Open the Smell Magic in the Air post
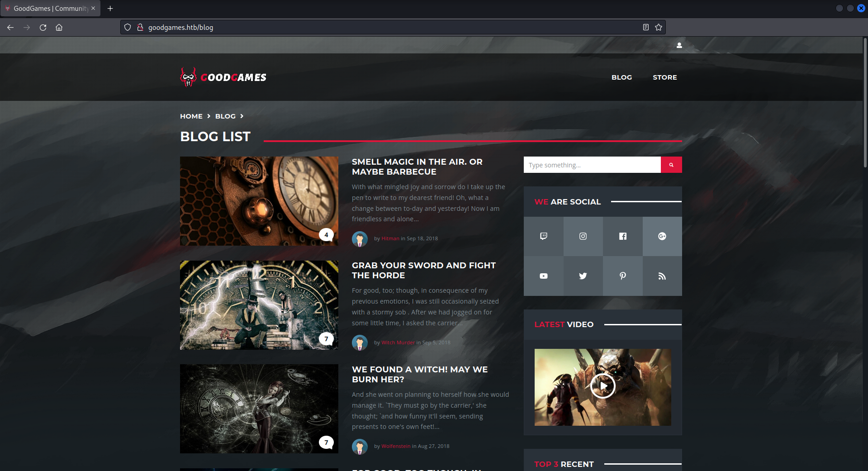The height and width of the screenshot is (471, 868). [x=417, y=167]
